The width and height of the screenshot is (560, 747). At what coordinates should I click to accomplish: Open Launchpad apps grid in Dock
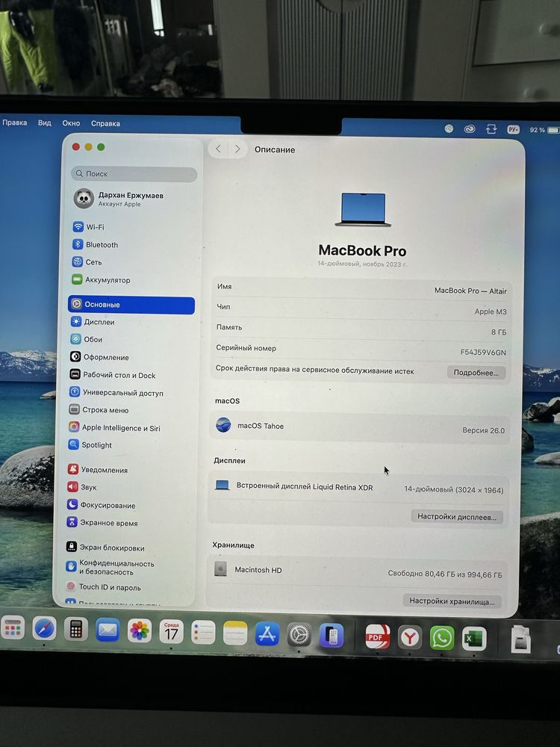[13, 628]
